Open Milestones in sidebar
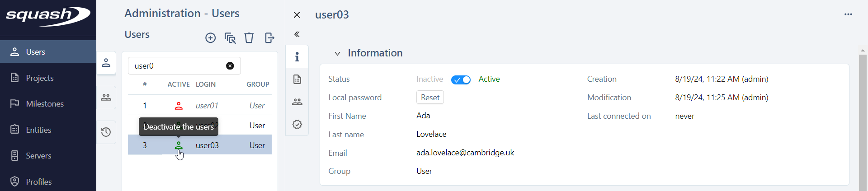 coord(45,104)
